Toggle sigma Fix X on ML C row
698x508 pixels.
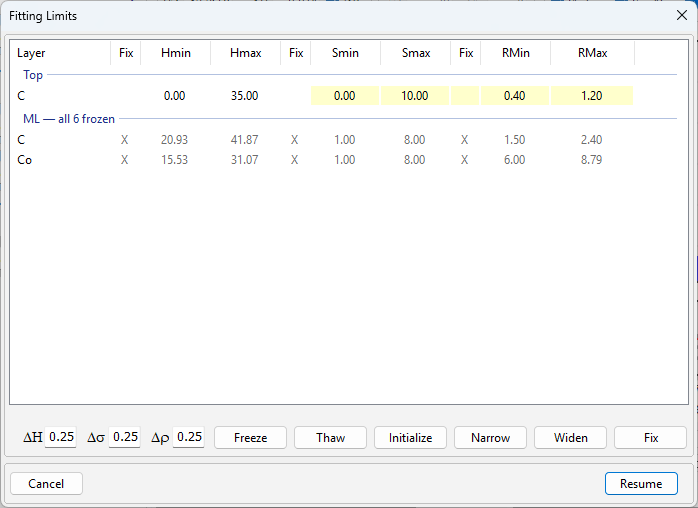[x=295, y=140]
